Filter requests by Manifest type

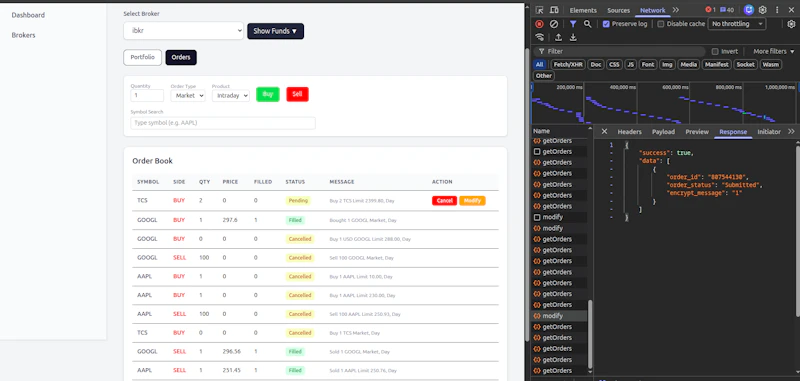(x=717, y=65)
